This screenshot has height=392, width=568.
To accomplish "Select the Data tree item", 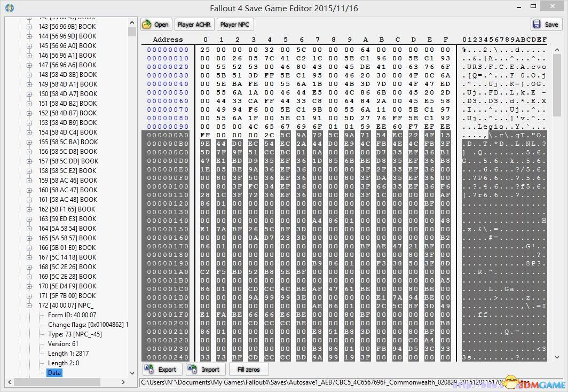I will pyautogui.click(x=54, y=373).
